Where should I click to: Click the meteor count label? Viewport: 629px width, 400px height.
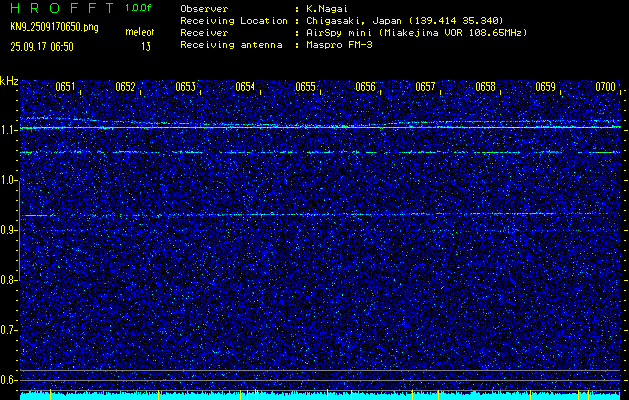click(x=140, y=32)
